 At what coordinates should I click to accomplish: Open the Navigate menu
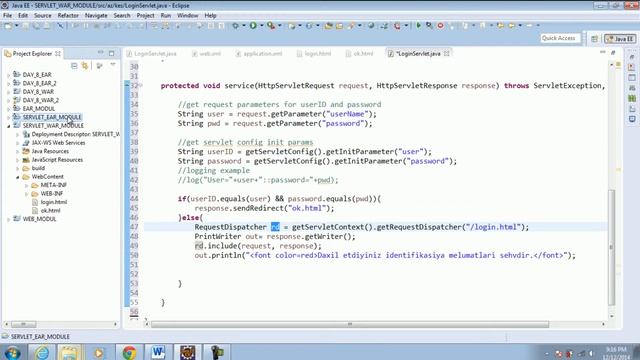[96, 16]
